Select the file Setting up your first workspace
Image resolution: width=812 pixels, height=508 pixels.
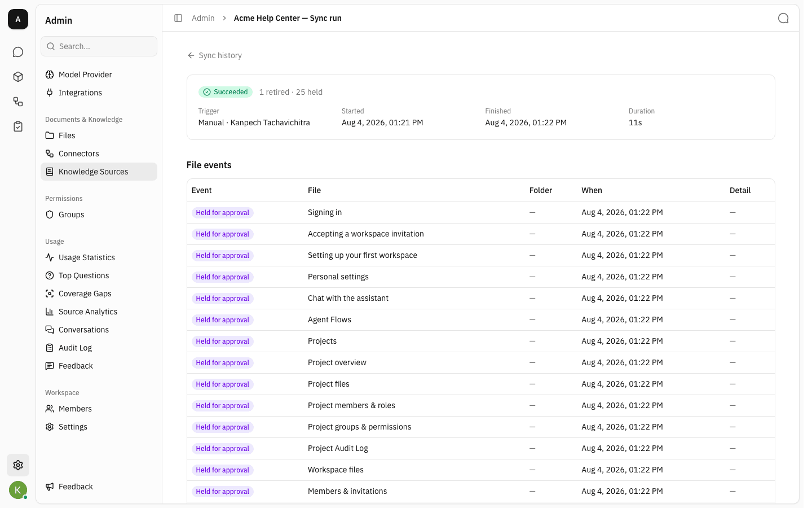(363, 255)
